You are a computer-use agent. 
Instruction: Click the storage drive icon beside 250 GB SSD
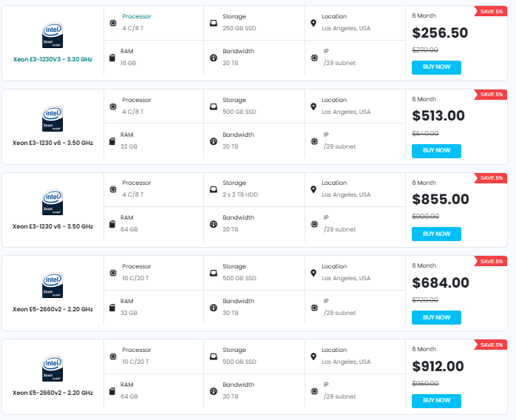[213, 23]
